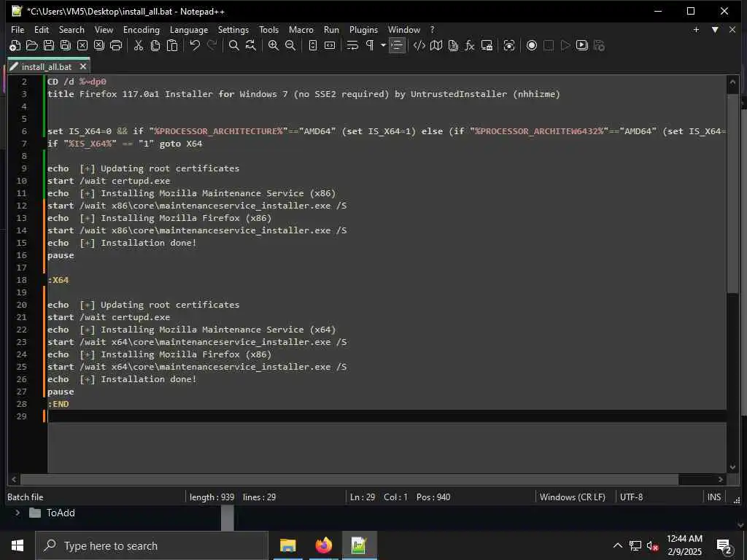Show the Document Map panel

tap(436, 45)
